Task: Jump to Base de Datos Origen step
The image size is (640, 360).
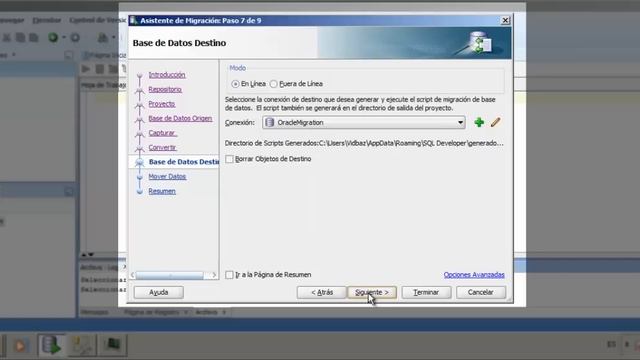Action: tap(180, 118)
